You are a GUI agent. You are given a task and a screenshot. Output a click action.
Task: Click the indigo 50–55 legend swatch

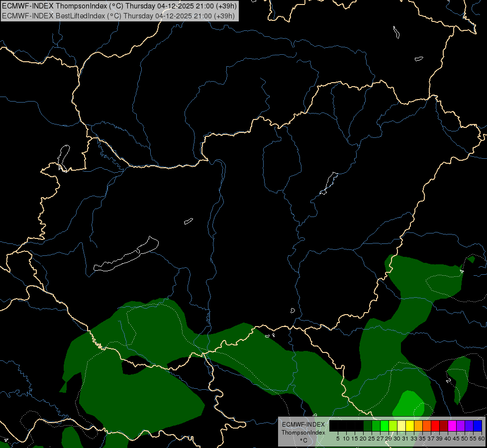(x=469, y=426)
